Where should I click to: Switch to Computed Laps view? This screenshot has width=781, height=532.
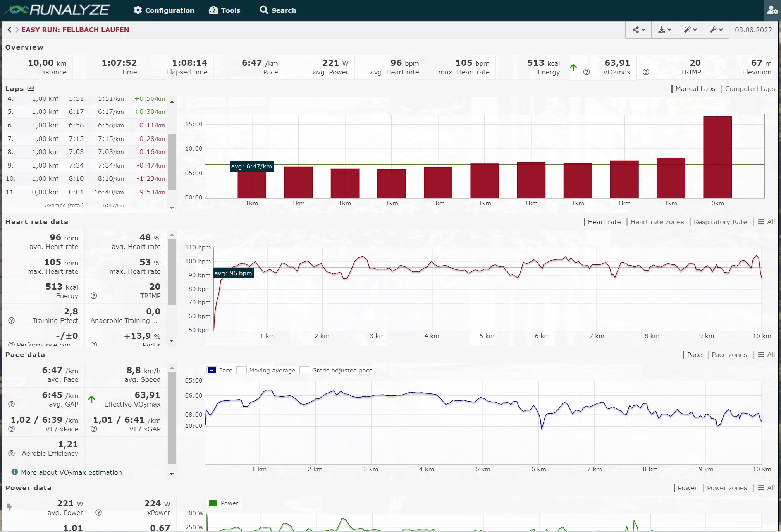tap(750, 89)
